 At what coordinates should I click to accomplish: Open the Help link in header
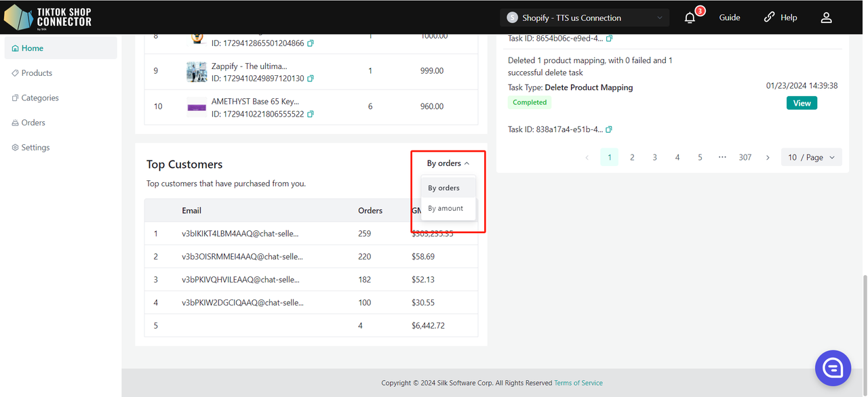click(x=781, y=18)
